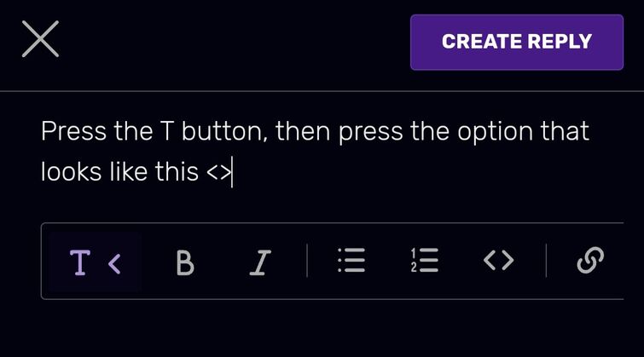The height and width of the screenshot is (357, 644).
Task: Toggle bold formatting with the B icon
Action: point(185,262)
